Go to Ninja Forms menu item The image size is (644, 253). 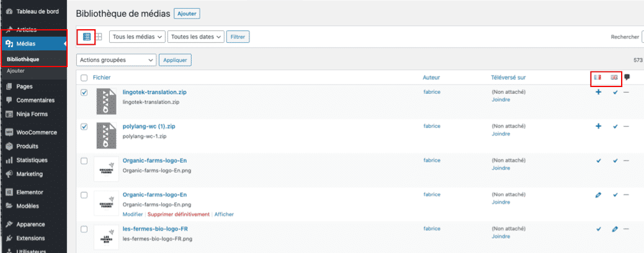click(x=36, y=114)
